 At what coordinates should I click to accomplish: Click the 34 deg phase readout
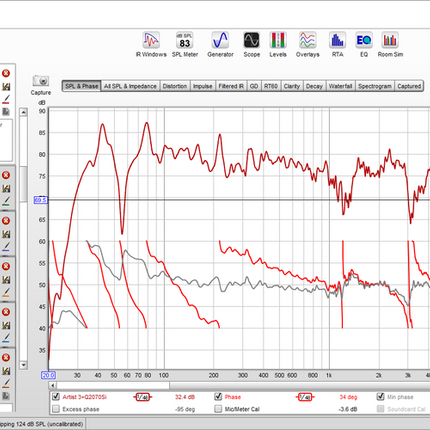[x=348, y=397]
